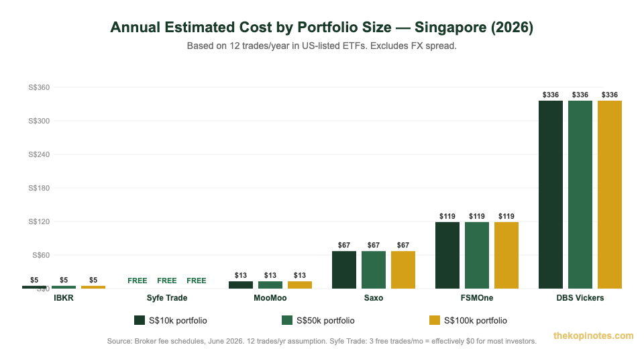Click the IBKR S$100k gold bar
Image resolution: width=644 pixels, height=349 pixels.
pos(93,287)
